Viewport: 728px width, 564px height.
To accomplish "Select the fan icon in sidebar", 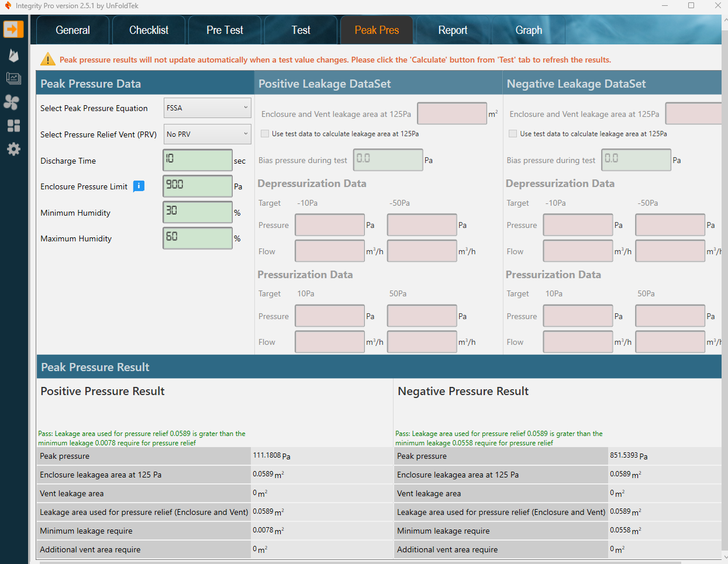I will 12,102.
